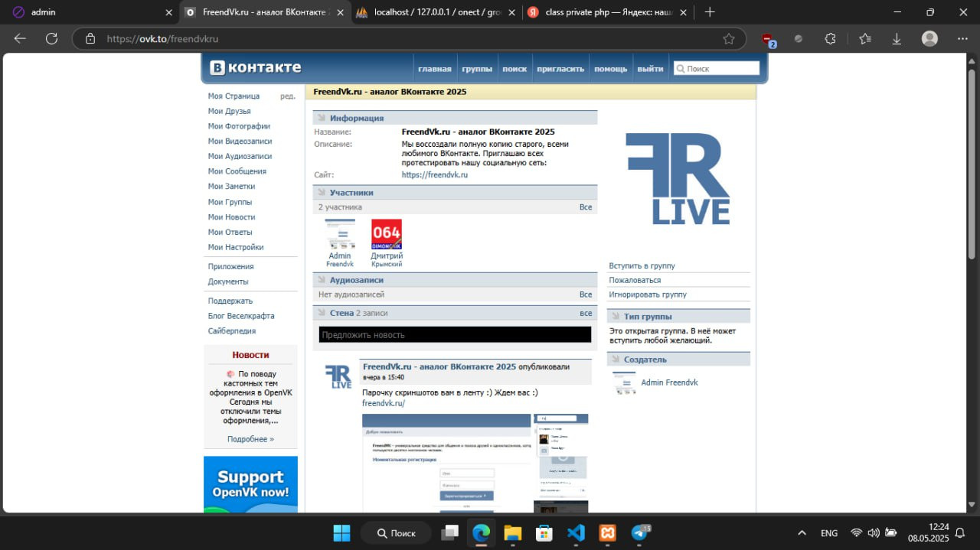Close the Яндекс search tab

point(684,12)
